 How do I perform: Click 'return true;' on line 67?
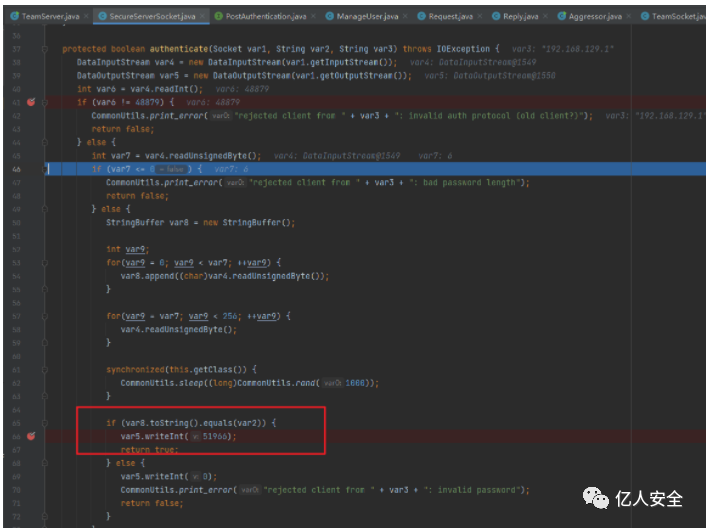(x=149, y=449)
